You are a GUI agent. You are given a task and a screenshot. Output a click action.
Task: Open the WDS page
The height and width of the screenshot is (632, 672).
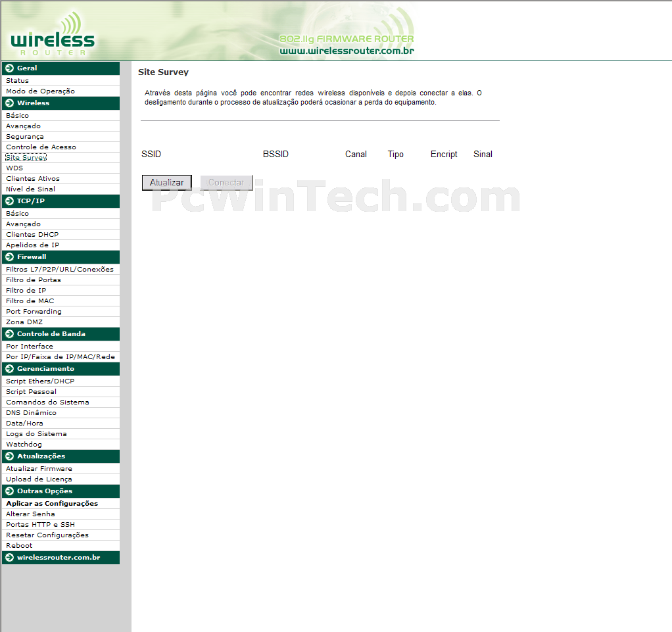[14, 168]
